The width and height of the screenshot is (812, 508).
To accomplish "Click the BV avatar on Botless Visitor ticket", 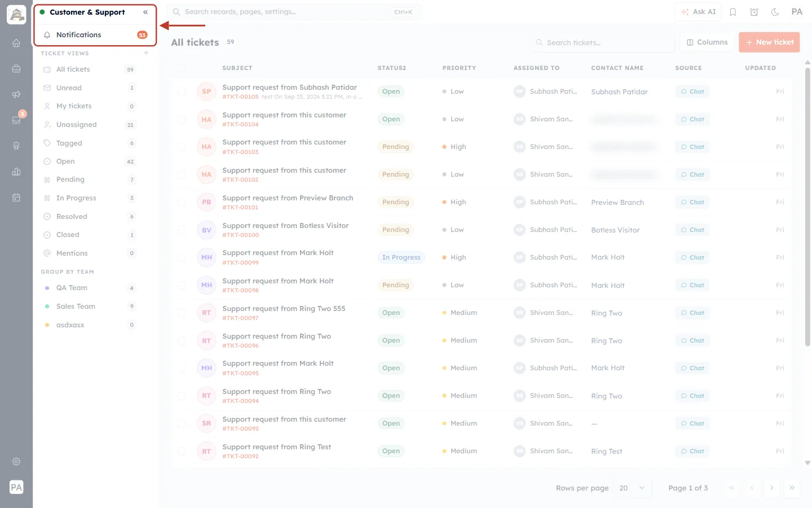I will pos(206,230).
